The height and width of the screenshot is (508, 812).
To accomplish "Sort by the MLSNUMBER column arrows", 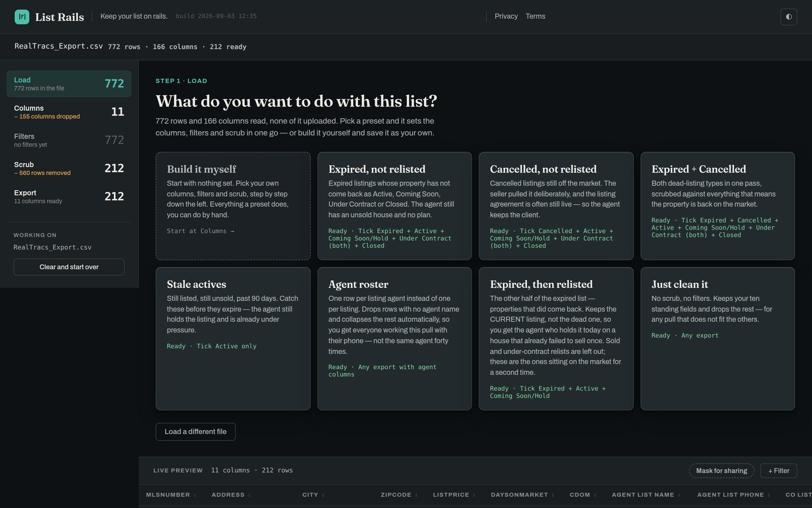I will [195, 495].
